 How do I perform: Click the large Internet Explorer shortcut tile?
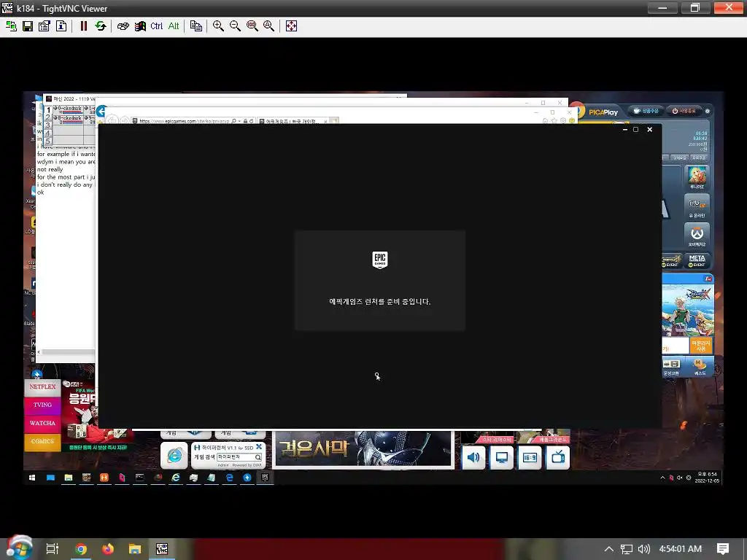(x=174, y=456)
